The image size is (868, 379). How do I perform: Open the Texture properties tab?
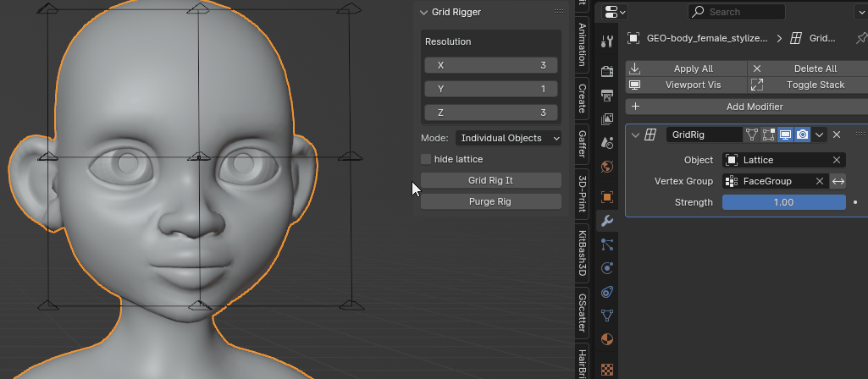[x=607, y=369]
